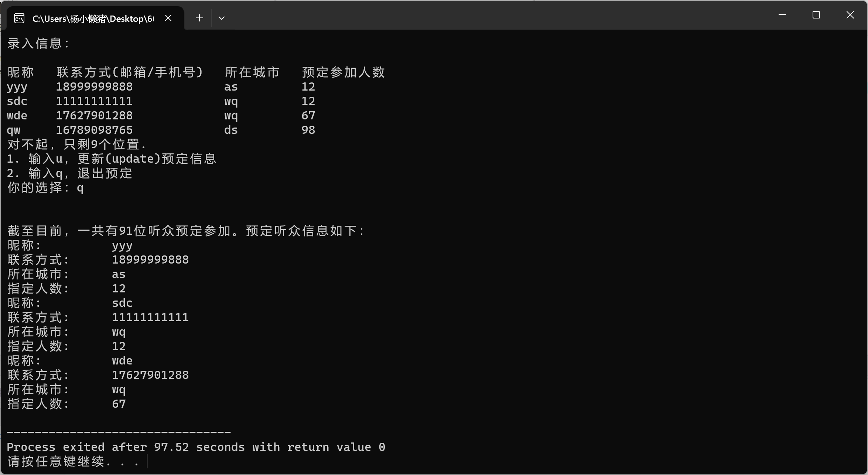The image size is (868, 475).
Task: Click the '你的选择: q' input line
Action: pos(45,188)
